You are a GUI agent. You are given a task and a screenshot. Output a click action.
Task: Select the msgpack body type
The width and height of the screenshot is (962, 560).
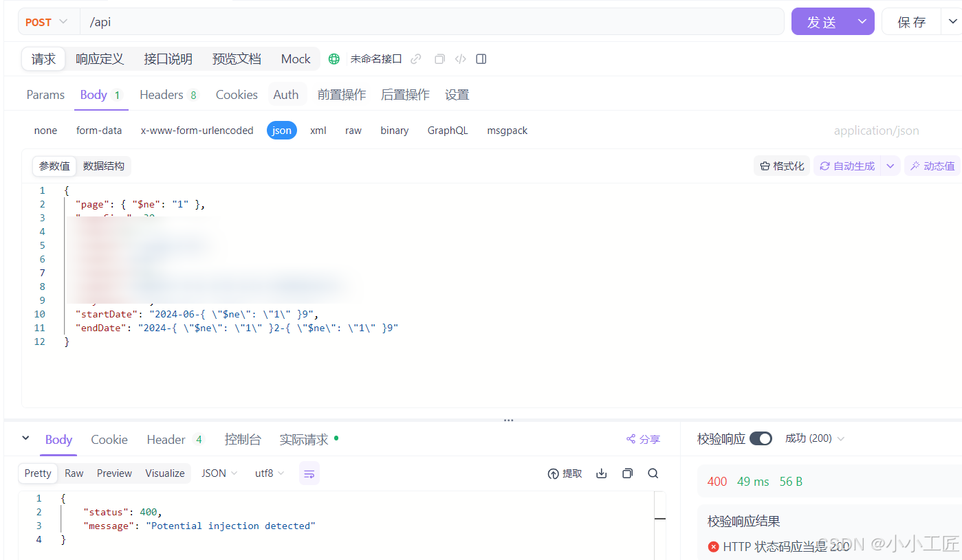[507, 131]
